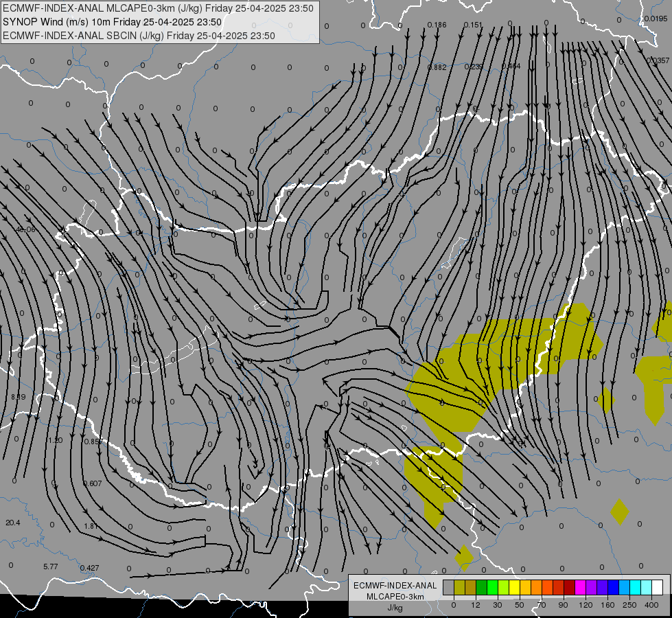This screenshot has height=618, width=672.
Task: Click the grid value '8.19' on the map
Action: (19, 397)
